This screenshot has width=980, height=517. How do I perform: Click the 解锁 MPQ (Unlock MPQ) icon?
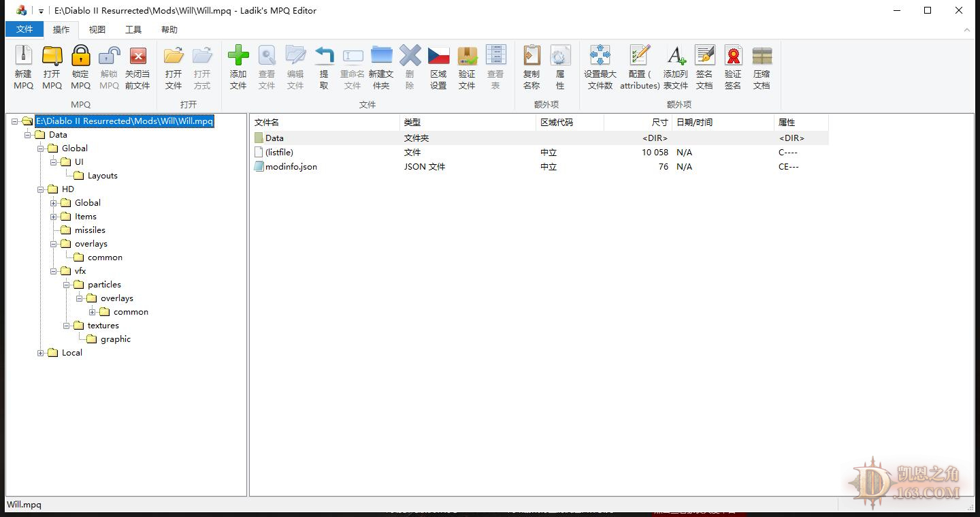point(109,56)
